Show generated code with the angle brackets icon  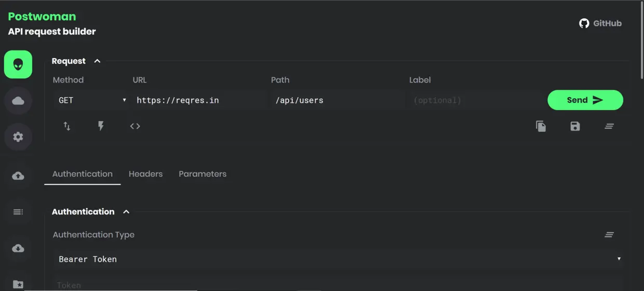pyautogui.click(x=135, y=126)
